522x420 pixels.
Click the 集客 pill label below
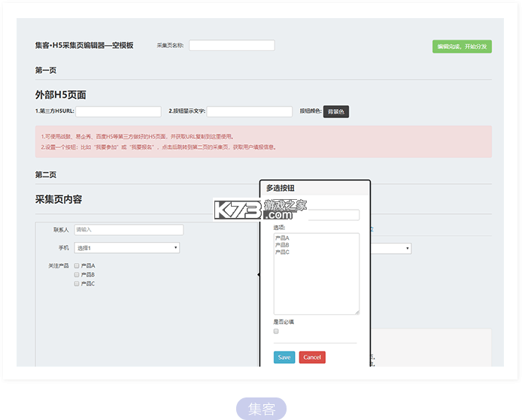(261, 409)
